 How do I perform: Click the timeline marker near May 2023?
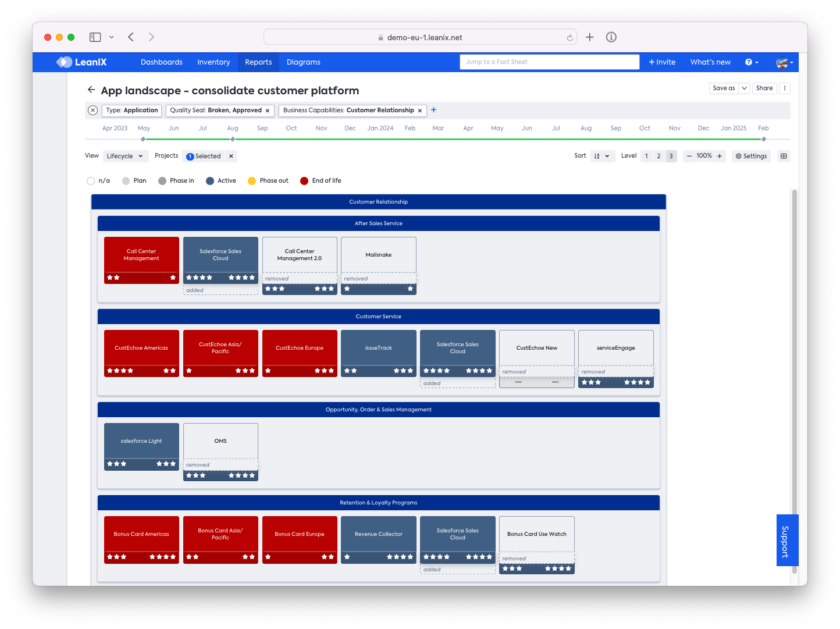(143, 139)
